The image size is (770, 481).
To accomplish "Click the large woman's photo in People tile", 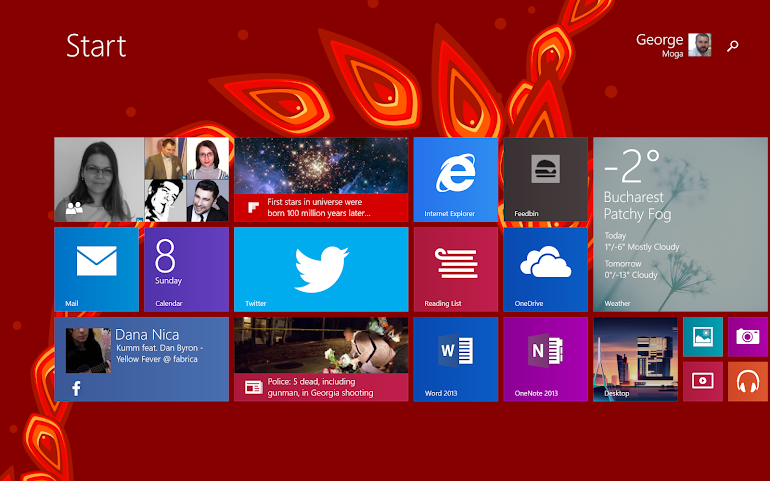I will (x=99, y=179).
